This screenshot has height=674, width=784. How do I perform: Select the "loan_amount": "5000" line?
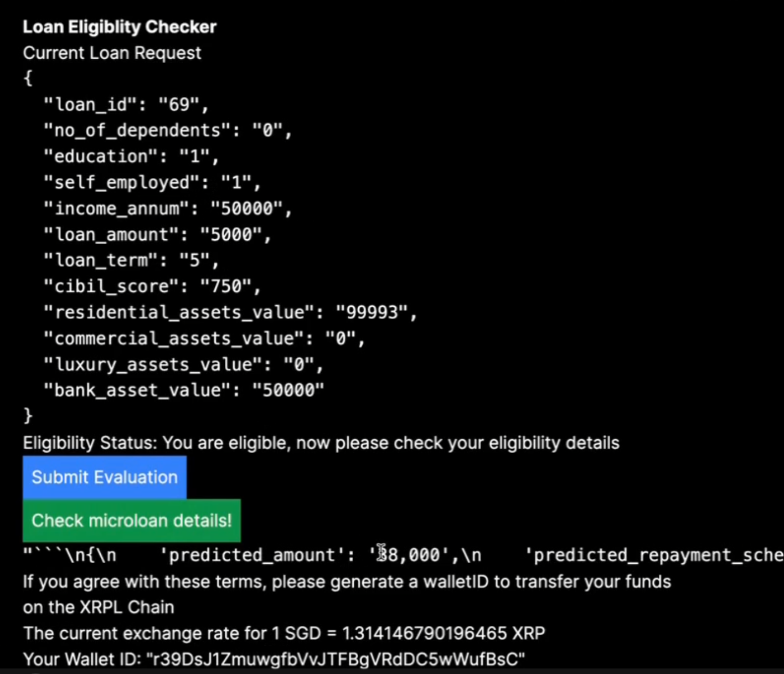pyautogui.click(x=157, y=235)
